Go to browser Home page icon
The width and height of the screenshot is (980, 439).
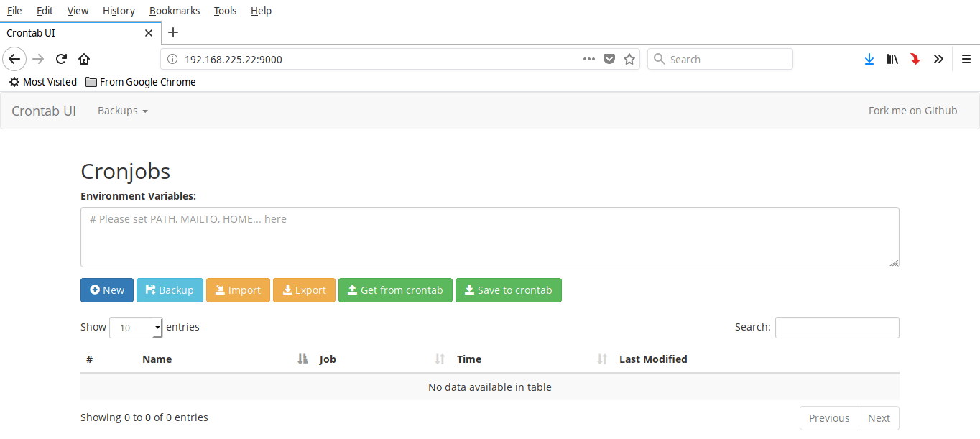(84, 59)
